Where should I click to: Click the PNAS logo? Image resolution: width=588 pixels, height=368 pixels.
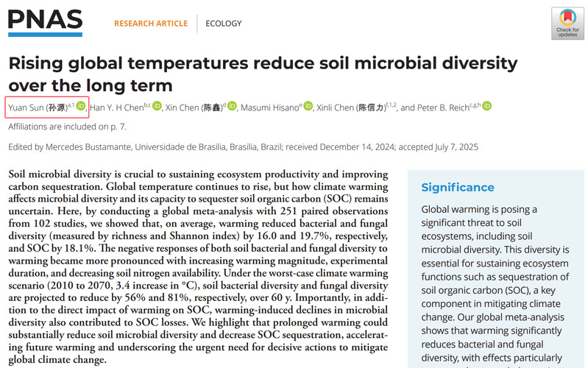[x=44, y=22]
